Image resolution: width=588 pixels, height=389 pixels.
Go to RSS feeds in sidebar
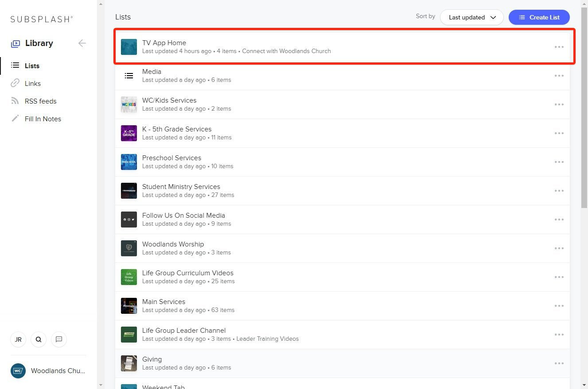(40, 101)
